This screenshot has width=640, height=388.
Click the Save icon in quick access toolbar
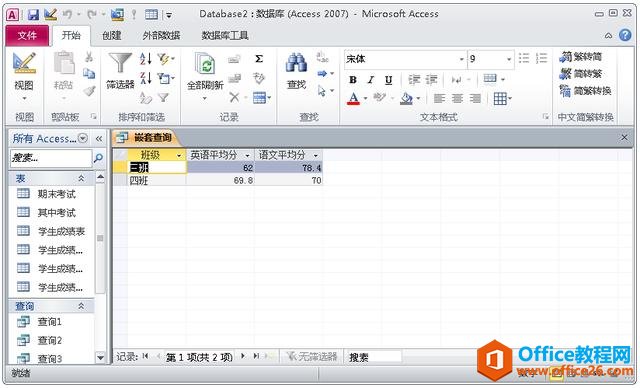pyautogui.click(x=33, y=15)
